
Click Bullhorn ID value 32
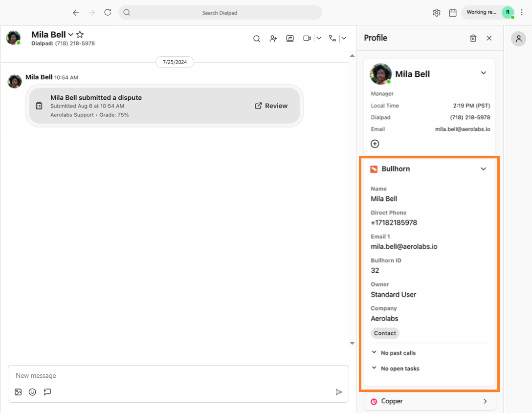[x=375, y=271]
